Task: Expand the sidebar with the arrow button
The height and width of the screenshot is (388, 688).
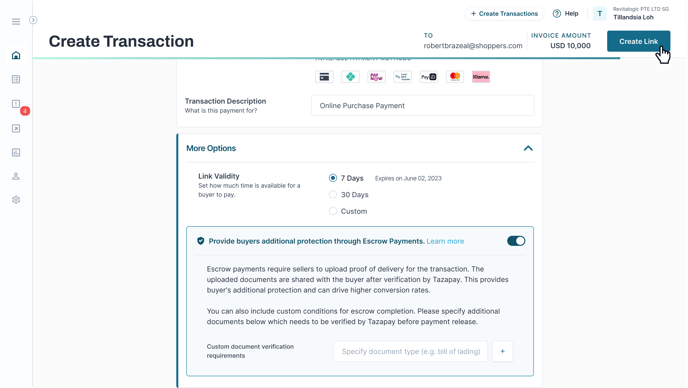Action: pyautogui.click(x=33, y=20)
